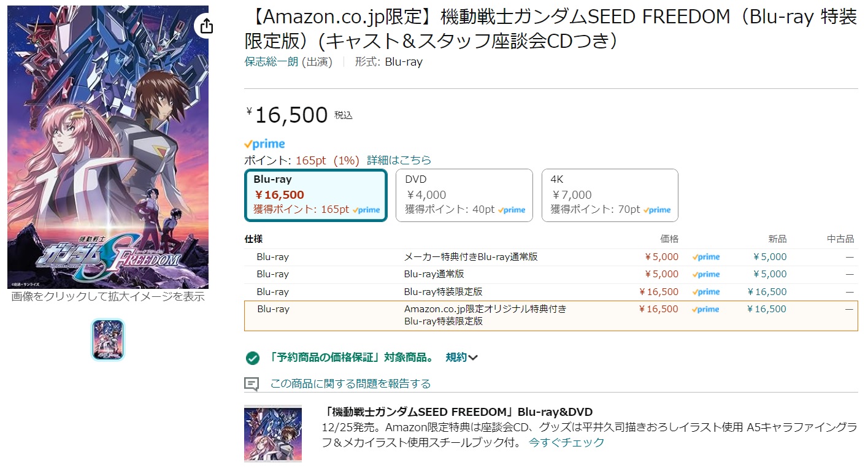Click この商品に関する問題を報告する link
Screen dimensions: 868x468
tap(350, 384)
